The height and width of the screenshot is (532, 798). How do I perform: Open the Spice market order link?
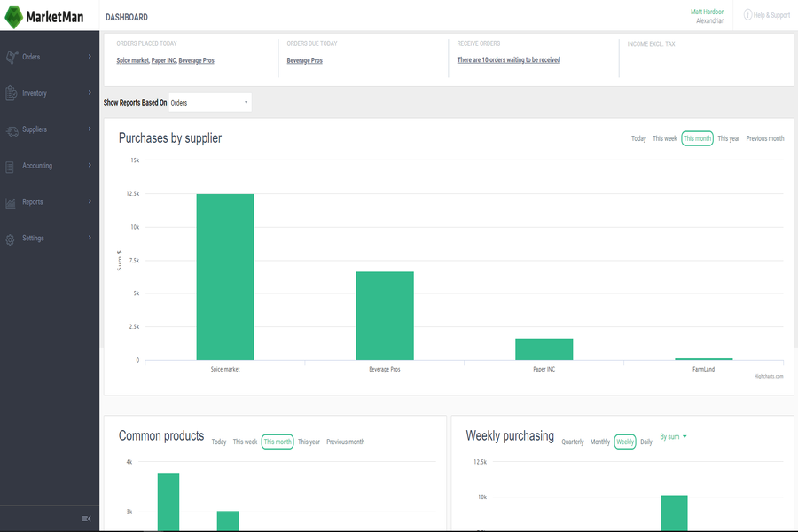132,60
